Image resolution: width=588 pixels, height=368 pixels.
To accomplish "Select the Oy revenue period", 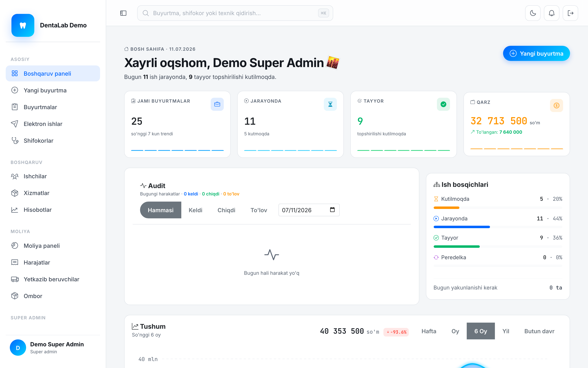I will pos(455,331).
